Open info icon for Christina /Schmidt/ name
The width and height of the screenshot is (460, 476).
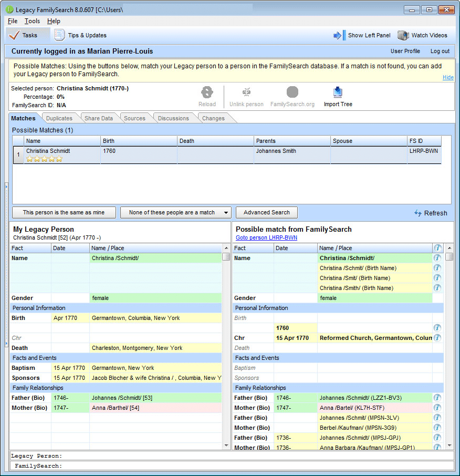coord(437,258)
